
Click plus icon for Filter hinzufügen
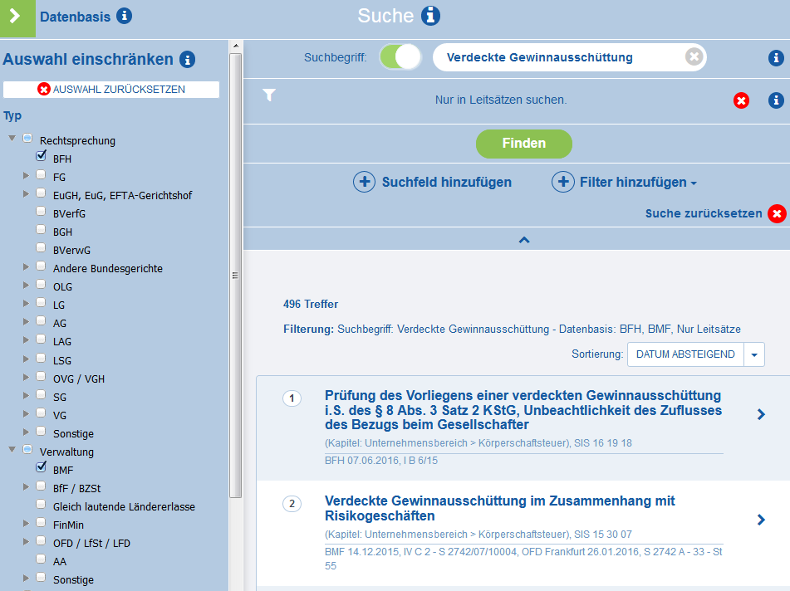pyautogui.click(x=563, y=182)
